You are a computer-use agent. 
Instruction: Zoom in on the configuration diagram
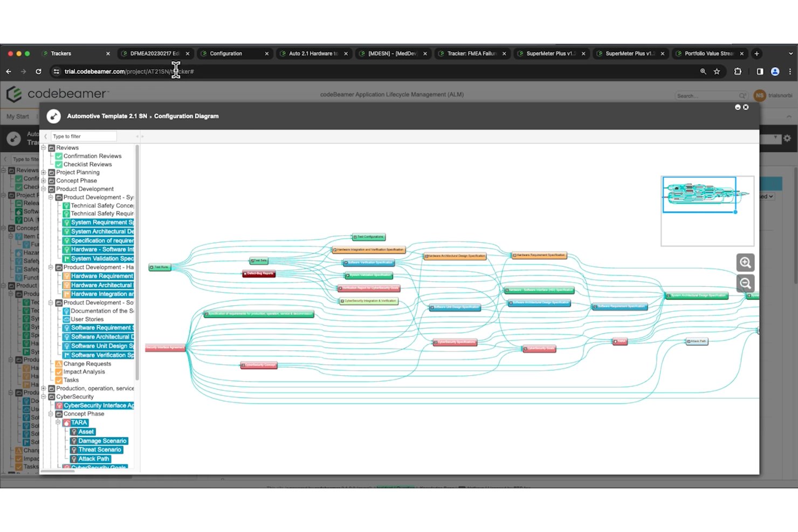tap(745, 262)
